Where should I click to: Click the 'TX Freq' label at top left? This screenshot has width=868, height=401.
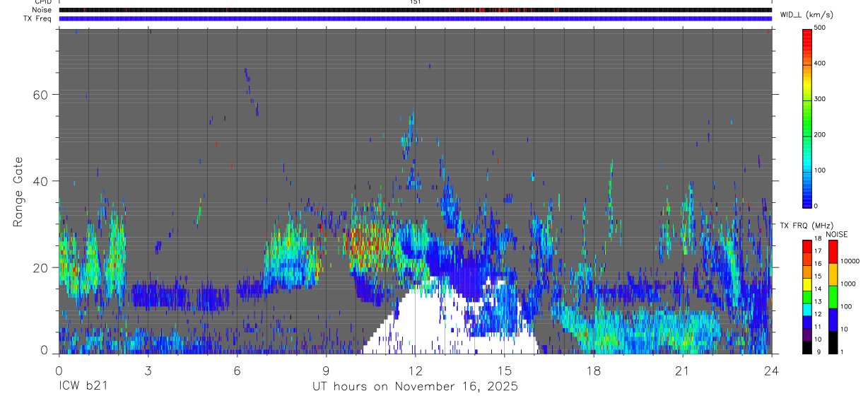click(x=38, y=18)
